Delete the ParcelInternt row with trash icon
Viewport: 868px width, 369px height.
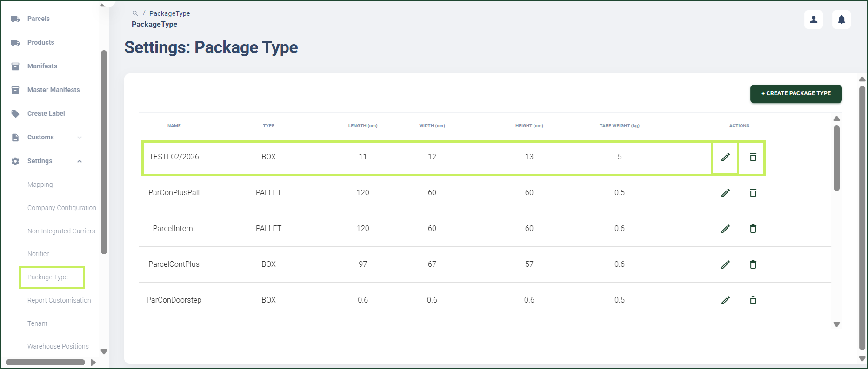click(753, 229)
